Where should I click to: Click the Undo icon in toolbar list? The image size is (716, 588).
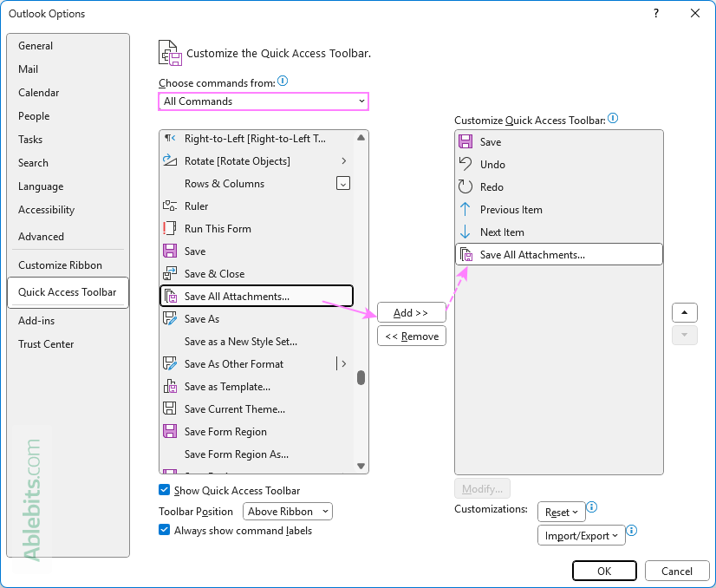tap(465, 164)
